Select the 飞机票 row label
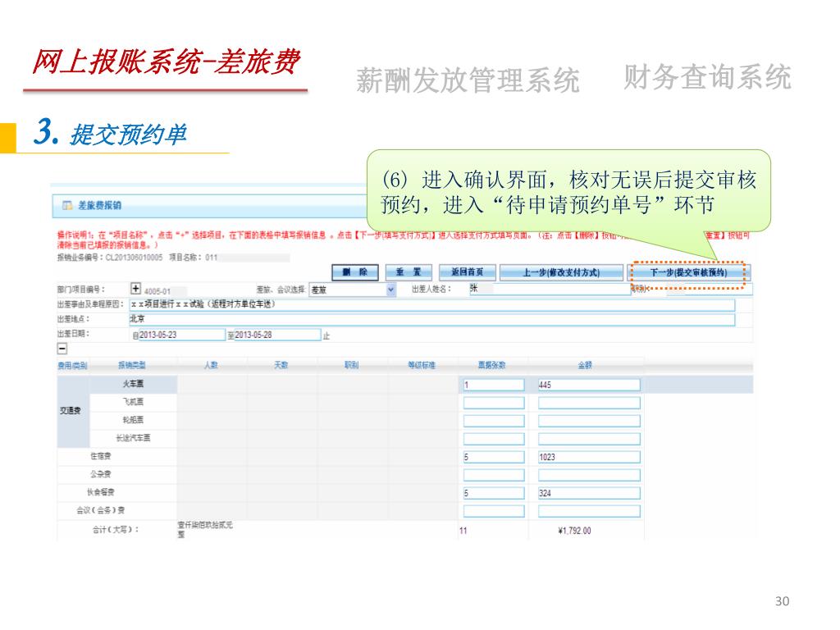Viewport: 840px width, 630px height. pyautogui.click(x=133, y=402)
